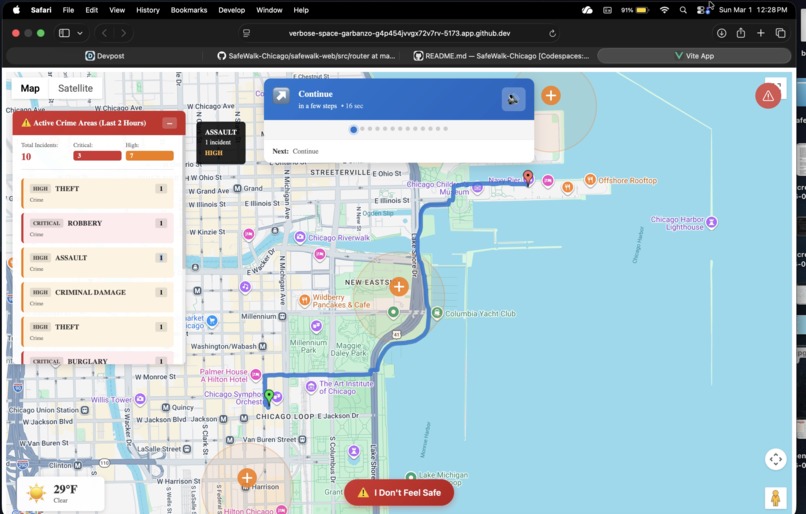The width and height of the screenshot is (806, 514).
Task: Open Safari sidebar dropdown chevron
Action: (x=80, y=33)
